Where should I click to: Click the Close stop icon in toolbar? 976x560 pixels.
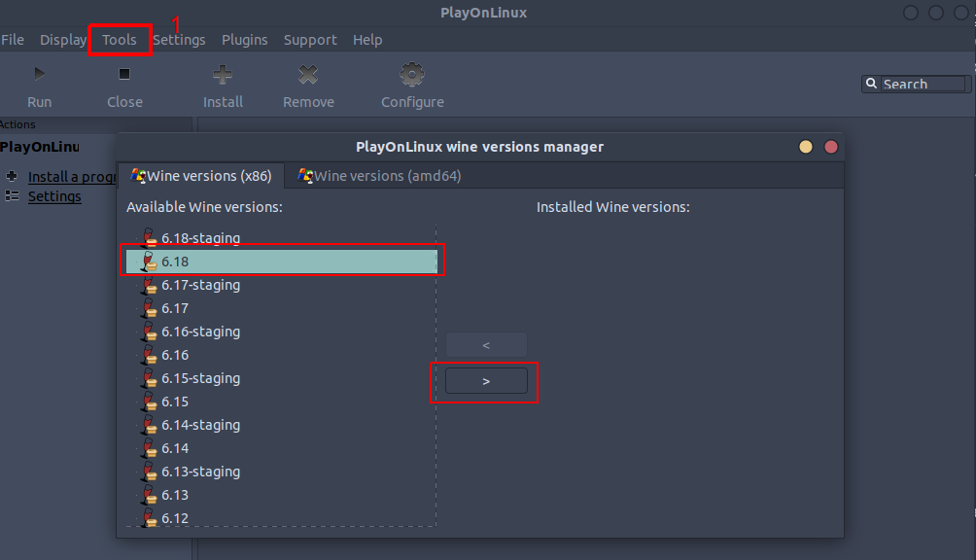click(x=124, y=74)
